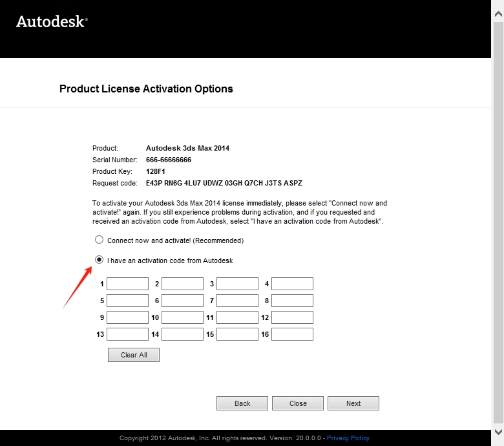
Task: Click activation code field 13
Action: pos(127,334)
